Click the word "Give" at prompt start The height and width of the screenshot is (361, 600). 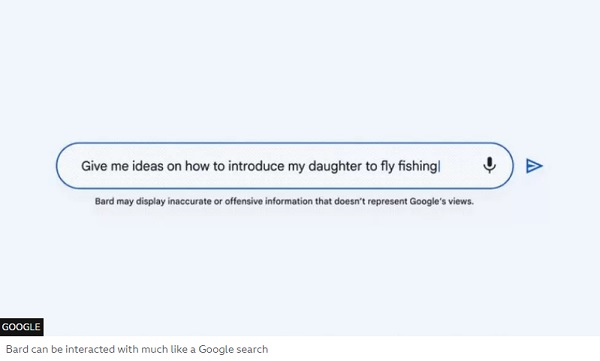pos(94,166)
